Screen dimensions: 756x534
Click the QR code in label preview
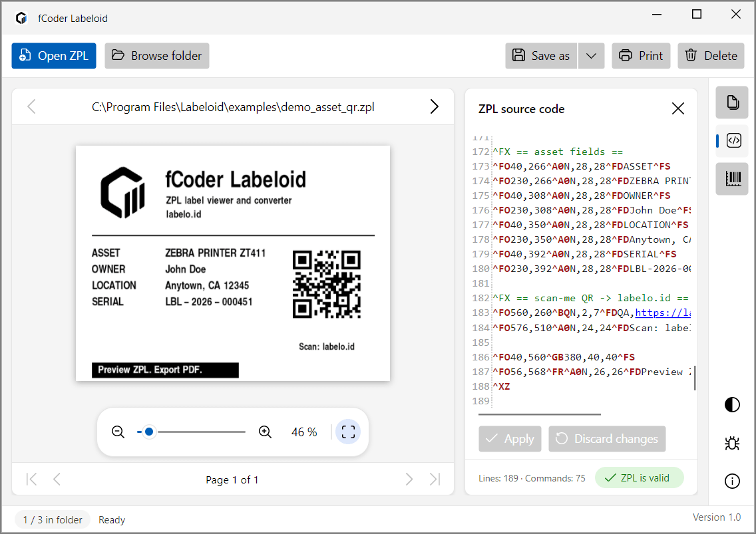click(326, 285)
